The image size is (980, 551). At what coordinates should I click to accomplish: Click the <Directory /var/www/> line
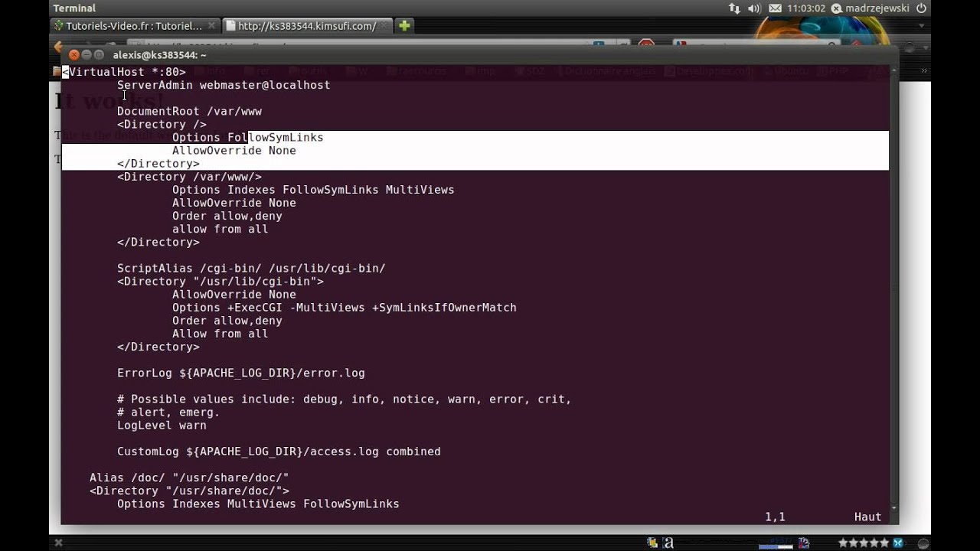pyautogui.click(x=189, y=177)
